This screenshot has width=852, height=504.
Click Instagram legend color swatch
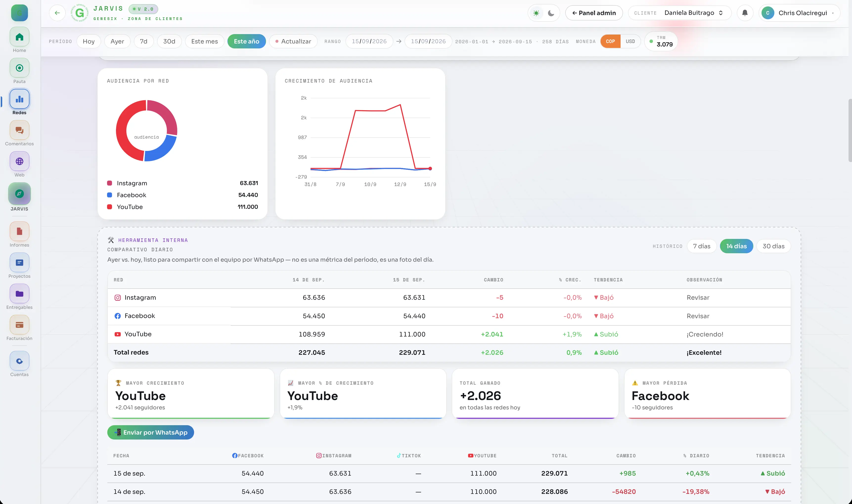(110, 183)
